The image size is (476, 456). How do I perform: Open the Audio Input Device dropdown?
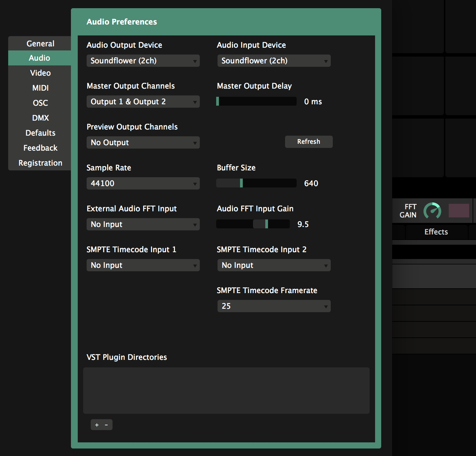coord(274,61)
